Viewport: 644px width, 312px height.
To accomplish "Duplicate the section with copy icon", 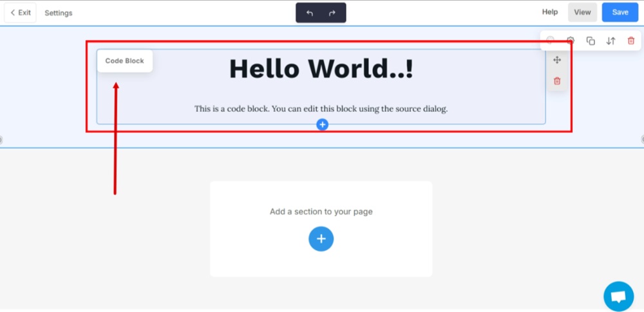I will (591, 41).
